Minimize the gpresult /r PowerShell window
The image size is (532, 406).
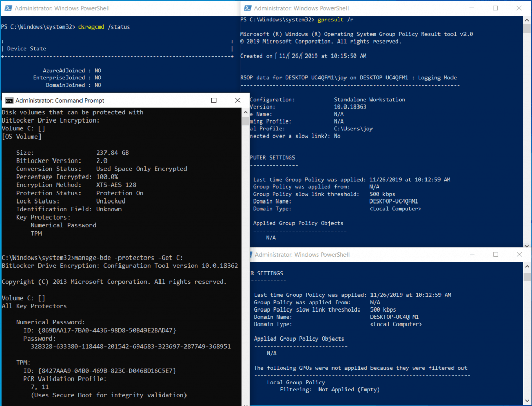pyautogui.click(x=471, y=8)
